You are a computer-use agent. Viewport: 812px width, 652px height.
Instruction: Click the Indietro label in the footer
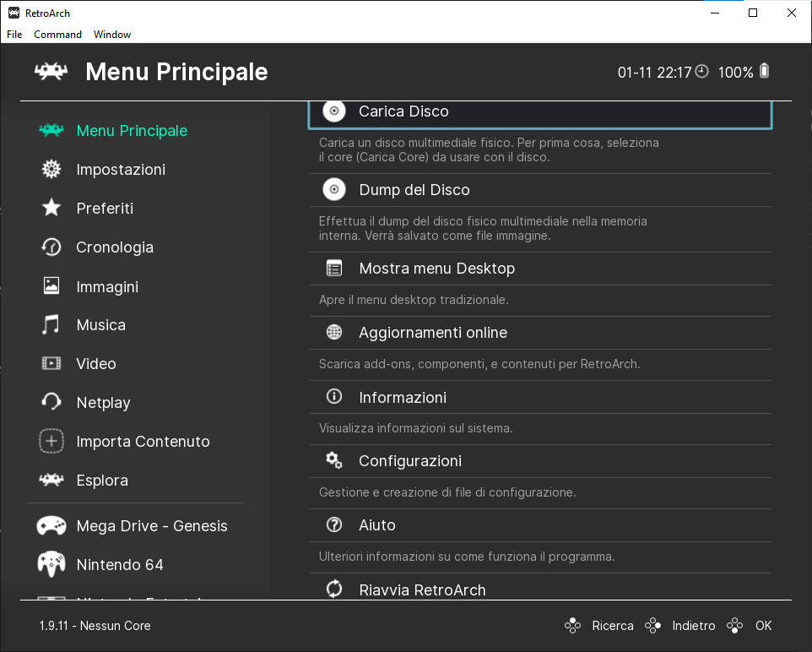(x=694, y=626)
